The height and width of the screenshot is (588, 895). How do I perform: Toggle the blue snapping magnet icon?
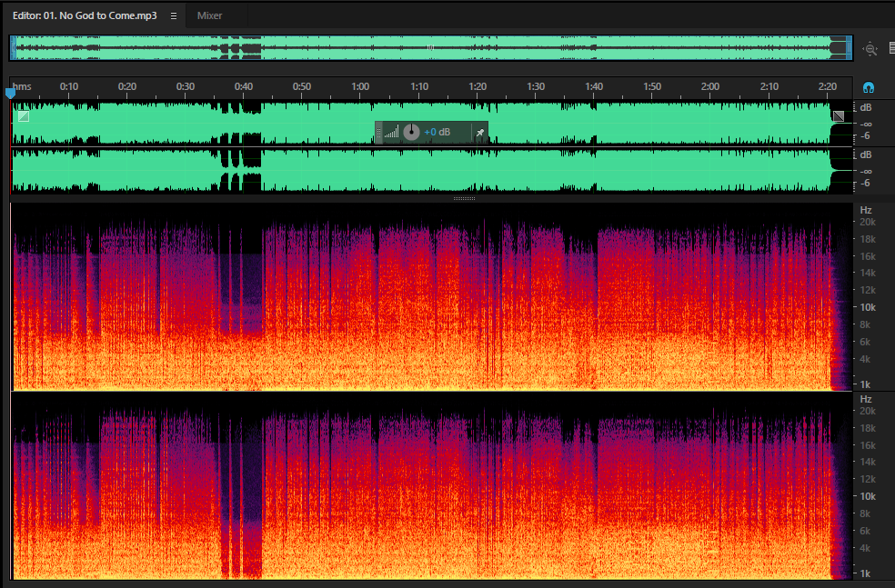coord(869,87)
